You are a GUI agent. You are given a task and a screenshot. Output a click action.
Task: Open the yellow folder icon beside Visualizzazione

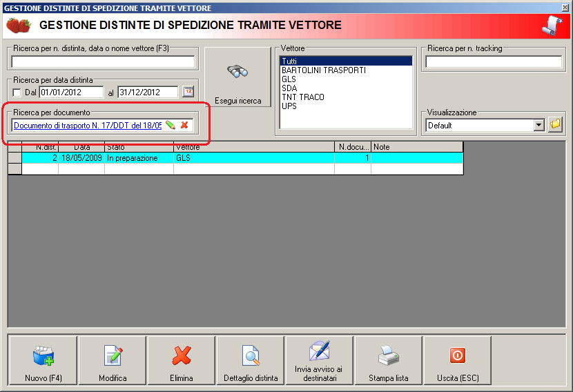tap(555, 125)
